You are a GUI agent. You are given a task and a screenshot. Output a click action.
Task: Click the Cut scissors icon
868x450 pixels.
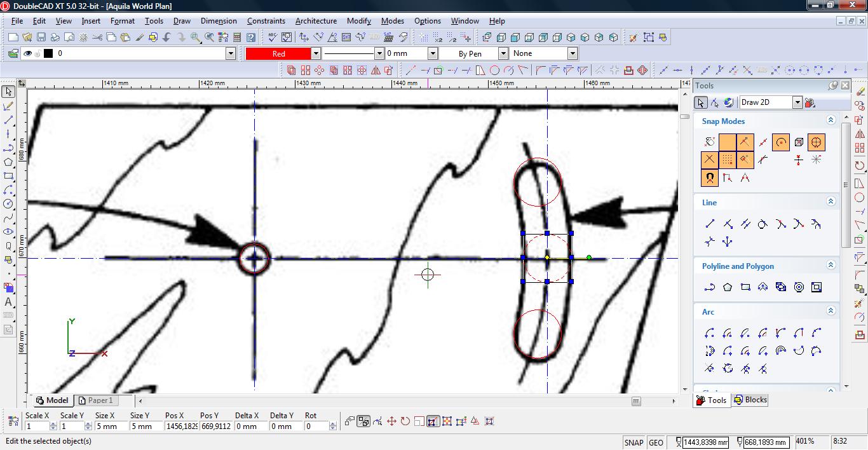(x=97, y=37)
